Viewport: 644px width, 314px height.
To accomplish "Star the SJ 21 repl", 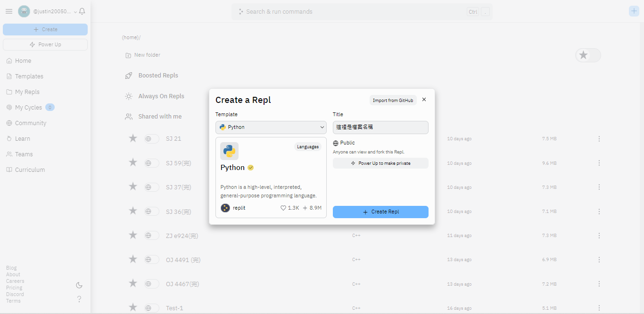I will tap(133, 138).
